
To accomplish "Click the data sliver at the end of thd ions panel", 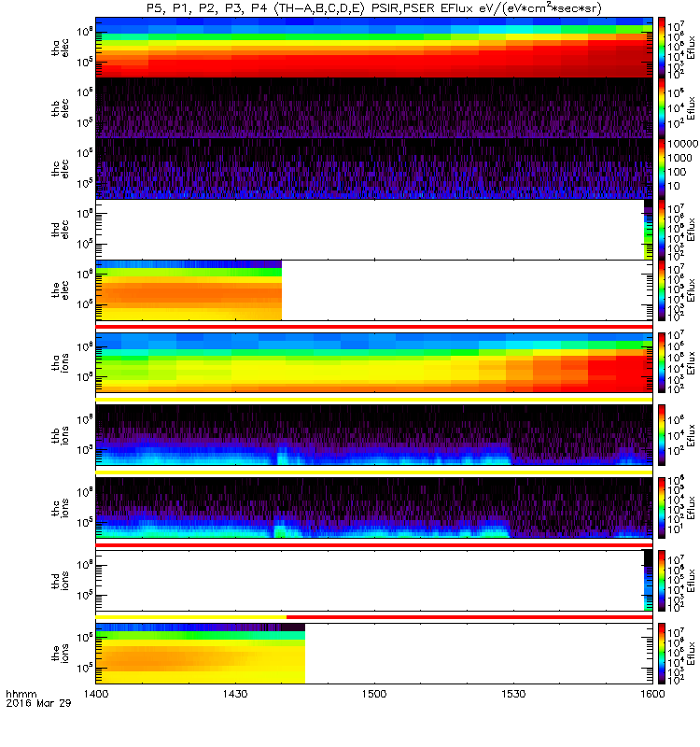I will pyautogui.click(x=648, y=581).
